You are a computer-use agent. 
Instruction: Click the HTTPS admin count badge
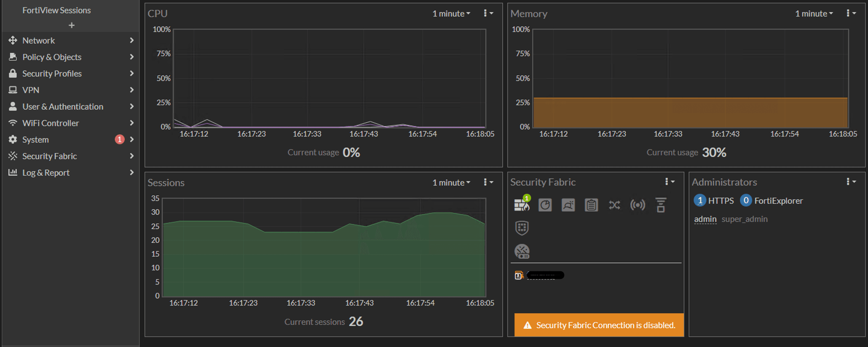700,200
